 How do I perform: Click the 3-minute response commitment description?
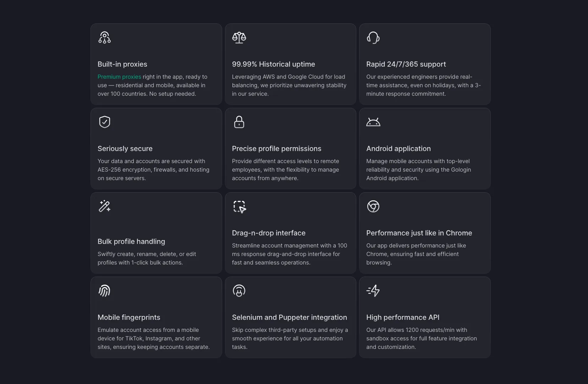423,85
